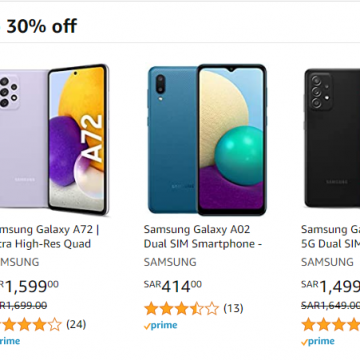The image size is (360, 360).
Task: Open the 5G Dual SIM product title
Action: pyautogui.click(x=330, y=237)
